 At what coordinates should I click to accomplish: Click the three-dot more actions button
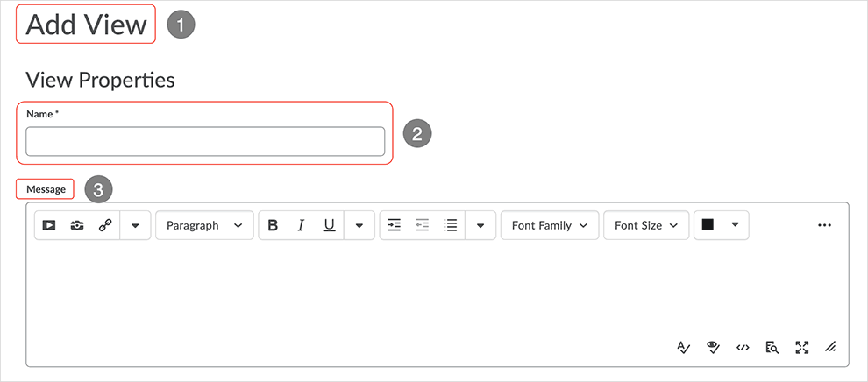(x=824, y=225)
